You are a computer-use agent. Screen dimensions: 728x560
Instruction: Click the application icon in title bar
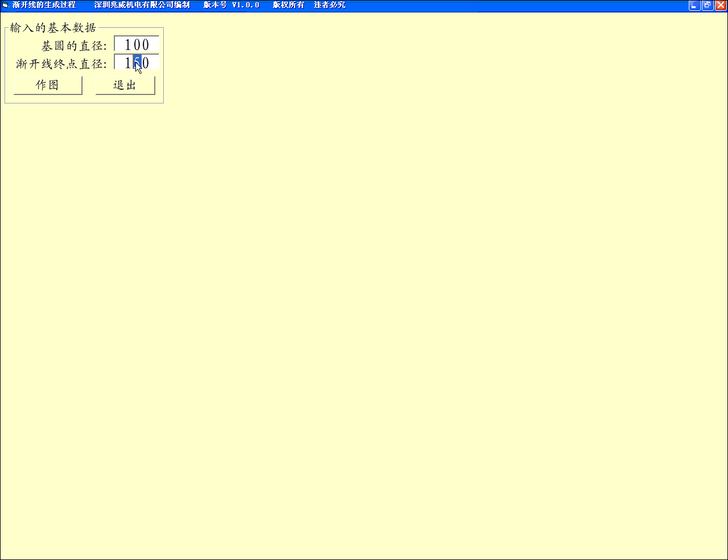coord(5,5)
